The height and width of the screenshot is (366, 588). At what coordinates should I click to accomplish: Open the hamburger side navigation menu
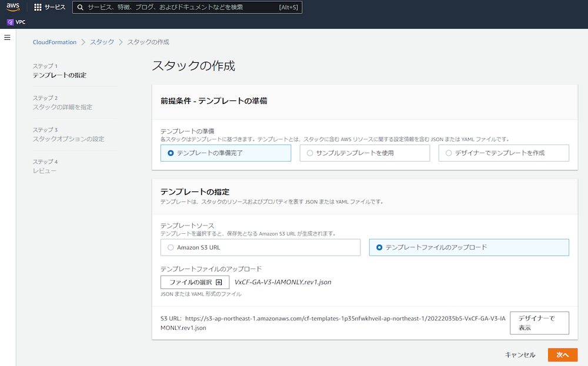[8, 38]
